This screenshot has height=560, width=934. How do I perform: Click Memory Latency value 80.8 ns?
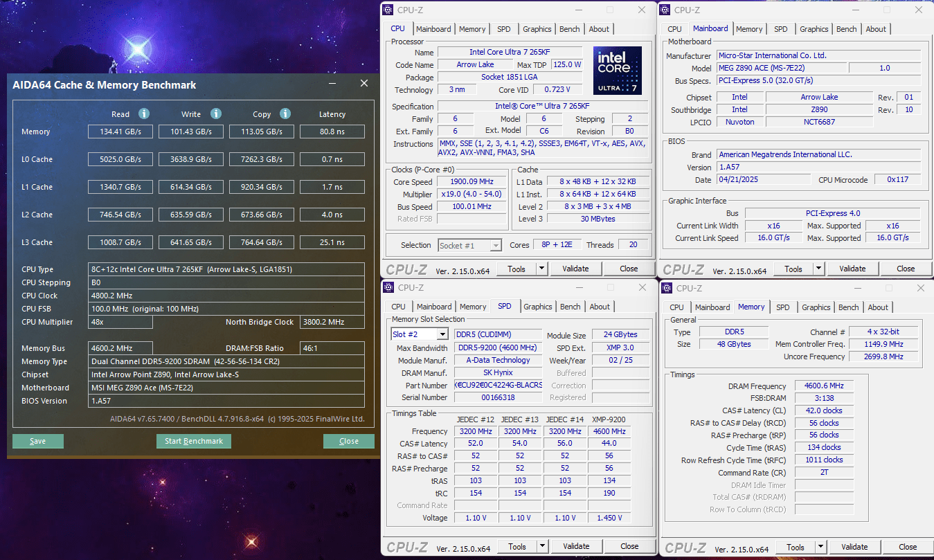[x=332, y=132]
